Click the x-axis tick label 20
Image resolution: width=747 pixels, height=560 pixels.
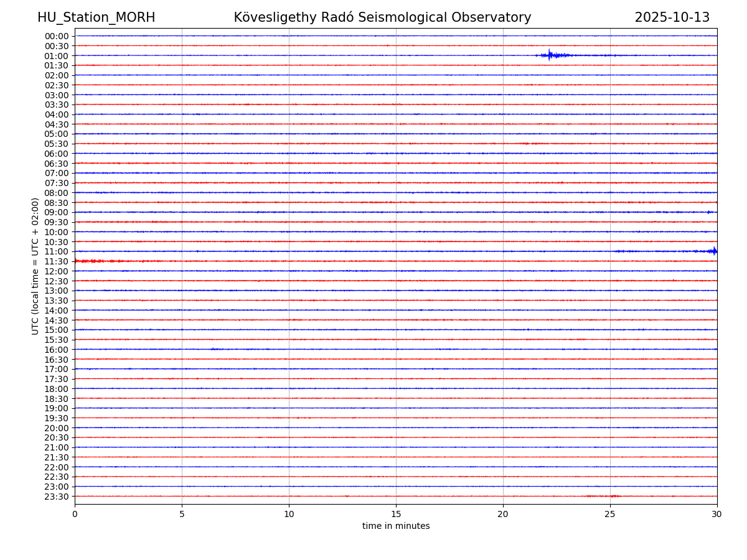tap(503, 514)
